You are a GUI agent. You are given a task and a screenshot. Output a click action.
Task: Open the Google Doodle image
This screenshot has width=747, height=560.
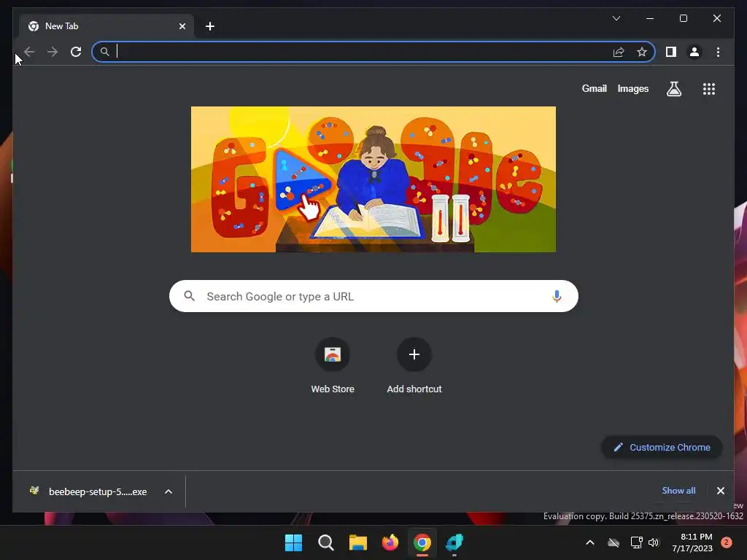pyautogui.click(x=373, y=179)
